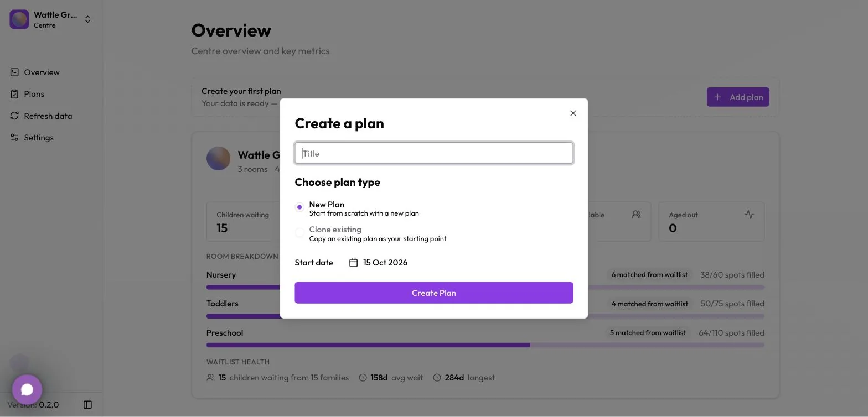The image size is (868, 417).
Task: Select the Clone existing radio option
Action: click(x=299, y=233)
